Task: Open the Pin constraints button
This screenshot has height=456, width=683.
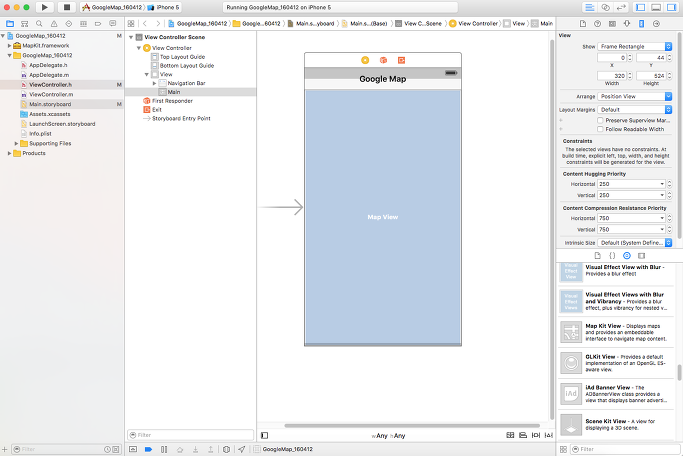Action: pos(536,435)
